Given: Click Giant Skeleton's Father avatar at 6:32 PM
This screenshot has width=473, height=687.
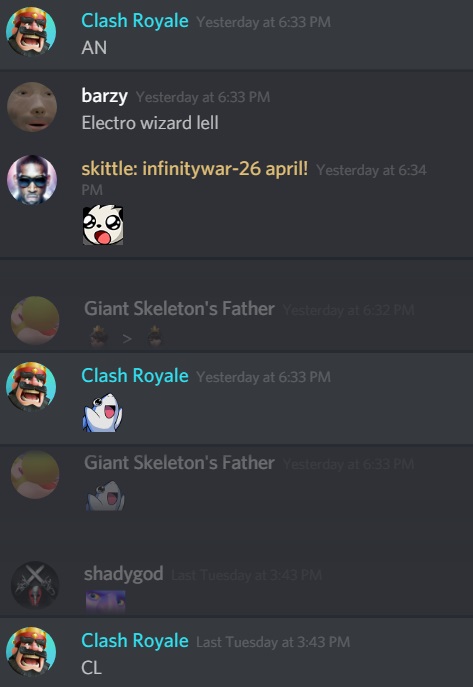Looking at the screenshot, I should [x=35, y=320].
